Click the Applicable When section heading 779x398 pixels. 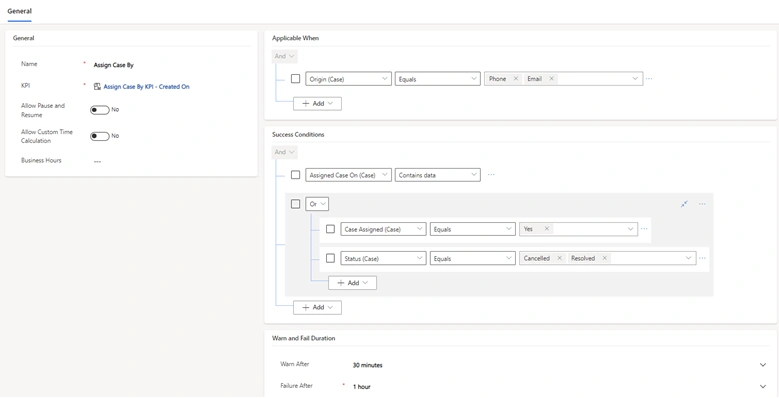point(296,38)
